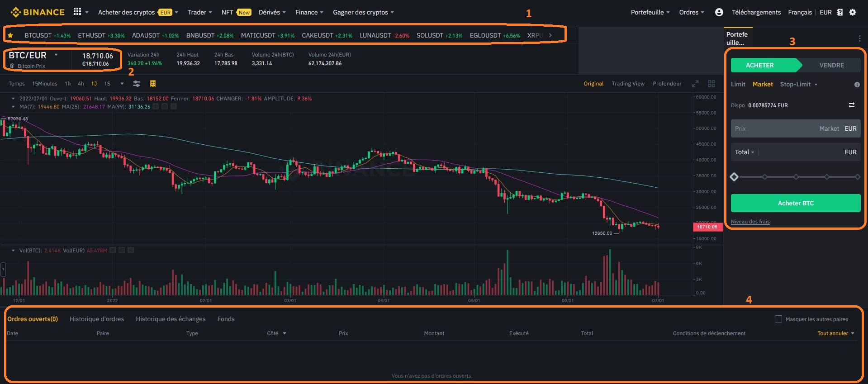Open Tout annuler dropdown

[836, 333]
